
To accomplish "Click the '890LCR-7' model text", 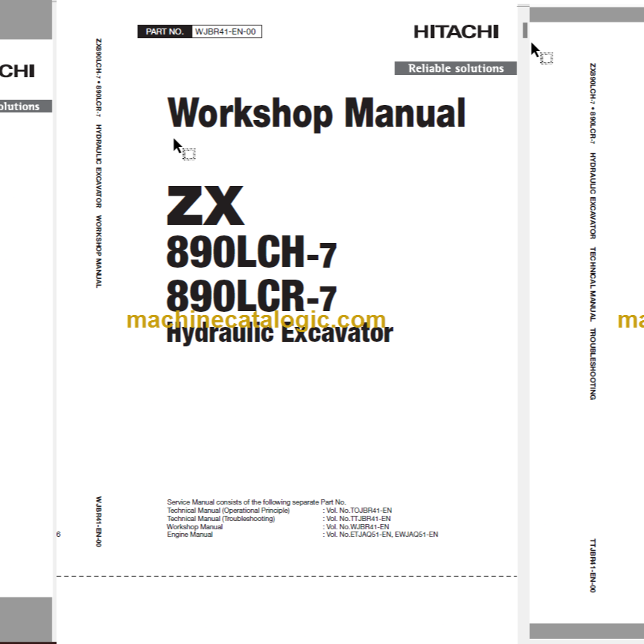I will click(x=251, y=295).
